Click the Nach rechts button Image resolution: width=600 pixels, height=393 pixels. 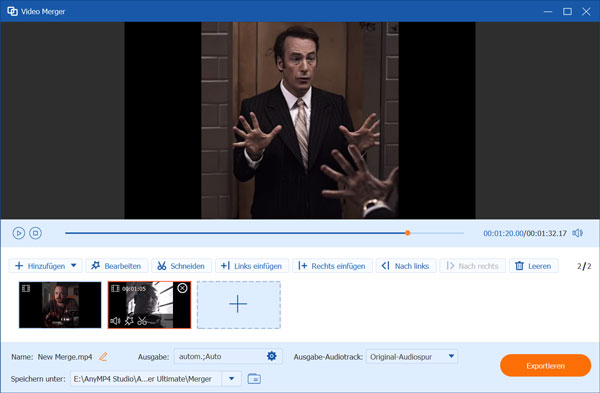473,266
